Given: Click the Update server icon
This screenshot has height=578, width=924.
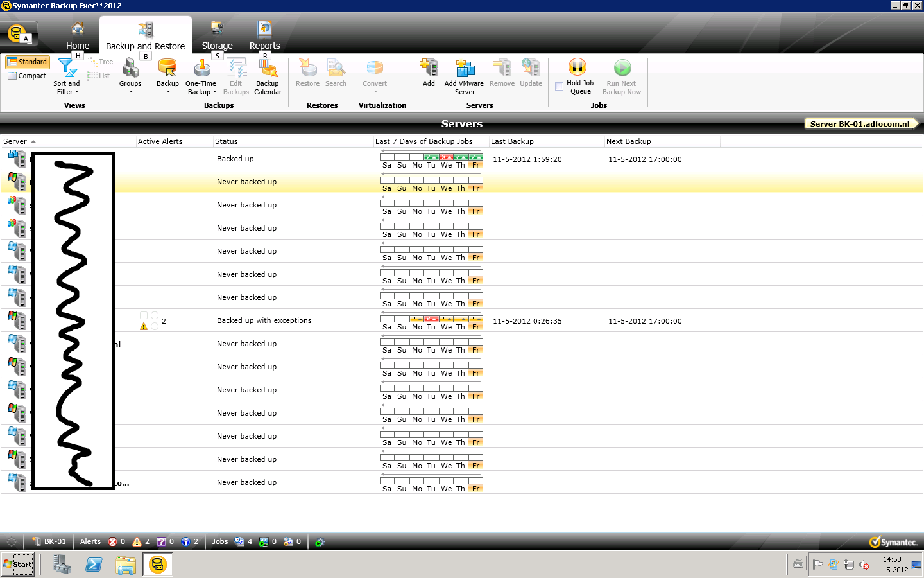Looking at the screenshot, I should pos(531,73).
